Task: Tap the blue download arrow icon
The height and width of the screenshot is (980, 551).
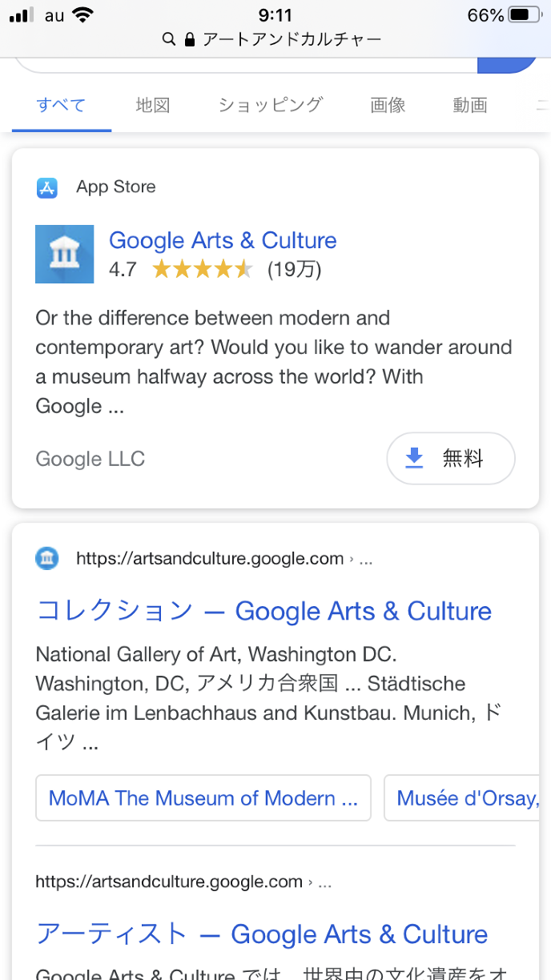Action: (x=414, y=458)
